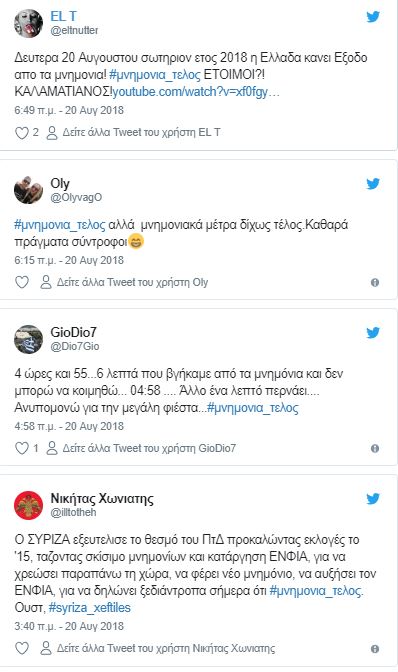Like EL T's tweet with the heart
Screen dimensions: 398x672
click(x=22, y=133)
